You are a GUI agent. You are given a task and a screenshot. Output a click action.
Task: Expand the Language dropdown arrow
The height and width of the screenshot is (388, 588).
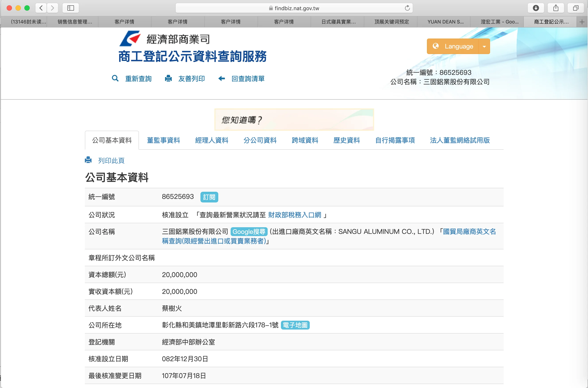(484, 46)
